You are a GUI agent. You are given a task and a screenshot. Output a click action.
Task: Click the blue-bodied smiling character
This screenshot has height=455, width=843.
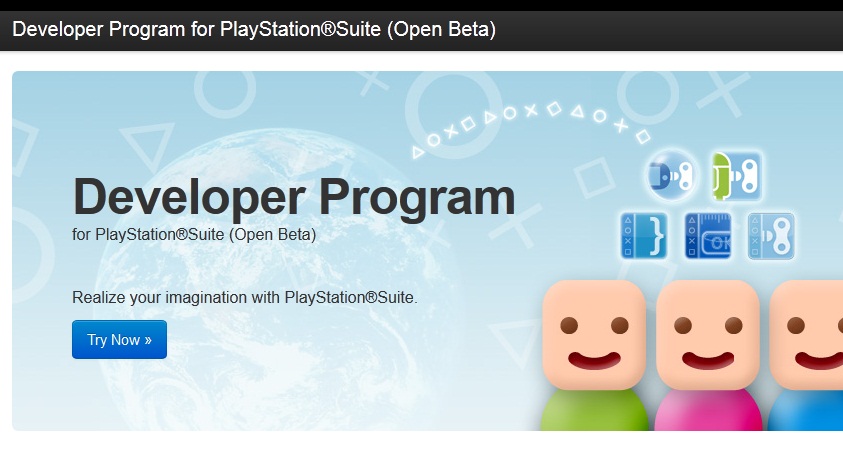(805, 356)
